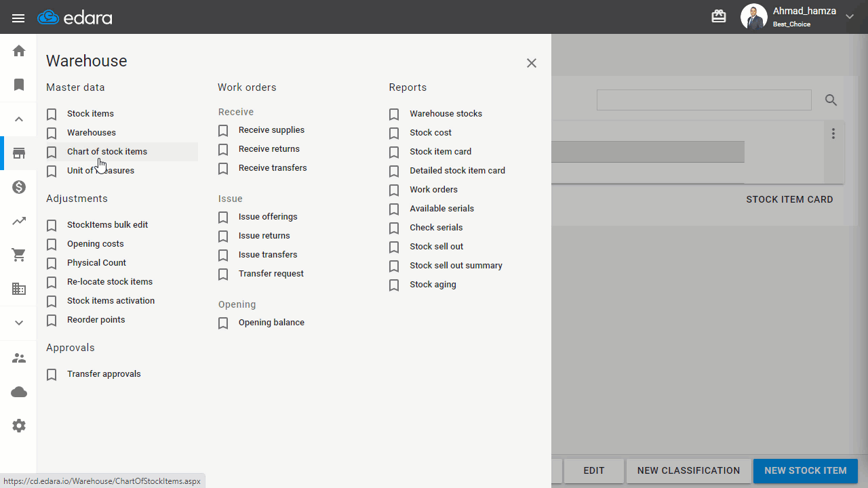Open the three-dot more options menu
Screen dimensions: 868x488
[x=833, y=134]
